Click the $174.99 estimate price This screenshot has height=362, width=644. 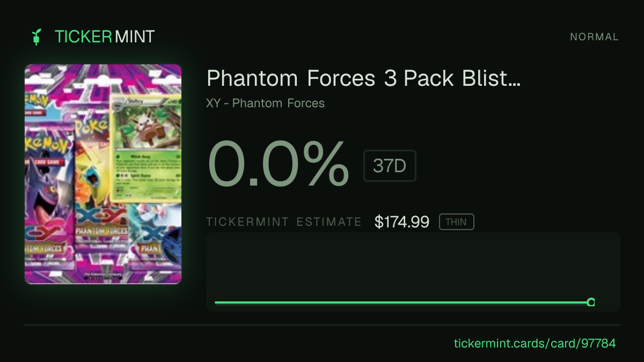[x=402, y=222]
